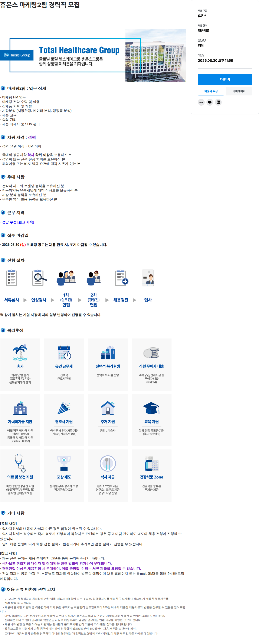259x644 pixels.
Task: Click the 포상 제도 trophy icon
Action: (x=64, y=463)
